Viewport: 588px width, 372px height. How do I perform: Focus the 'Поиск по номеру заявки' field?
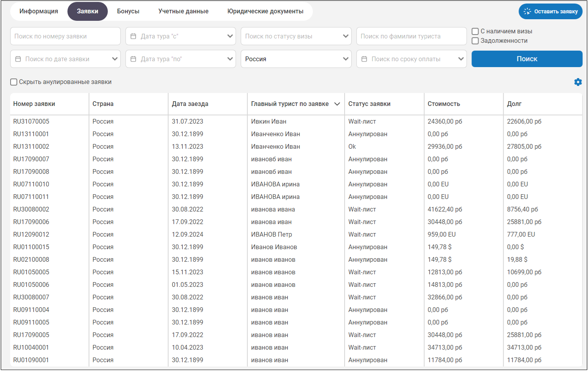(x=65, y=36)
